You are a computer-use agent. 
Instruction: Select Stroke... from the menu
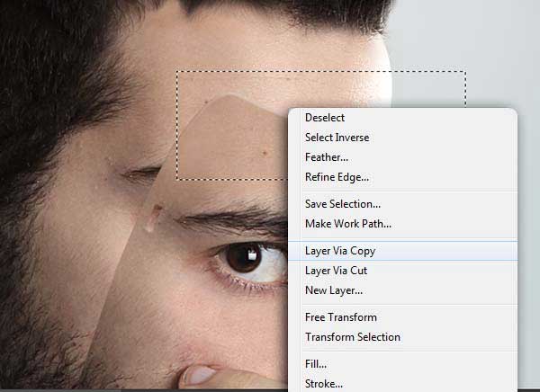point(402,383)
